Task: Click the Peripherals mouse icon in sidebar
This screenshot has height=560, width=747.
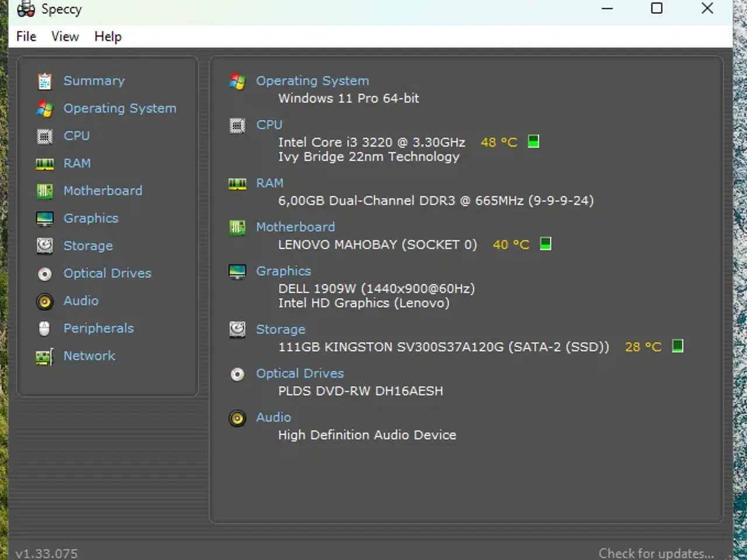Action: (x=45, y=328)
